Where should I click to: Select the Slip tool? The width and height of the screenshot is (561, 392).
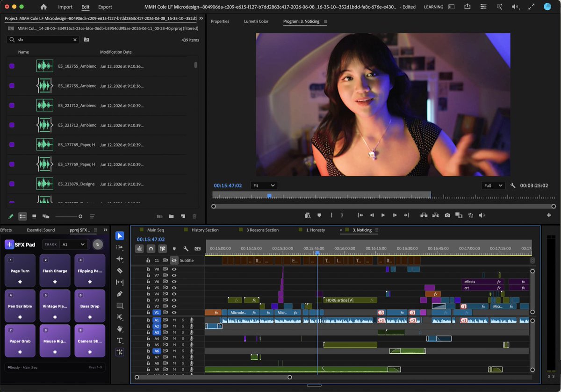pos(120,282)
